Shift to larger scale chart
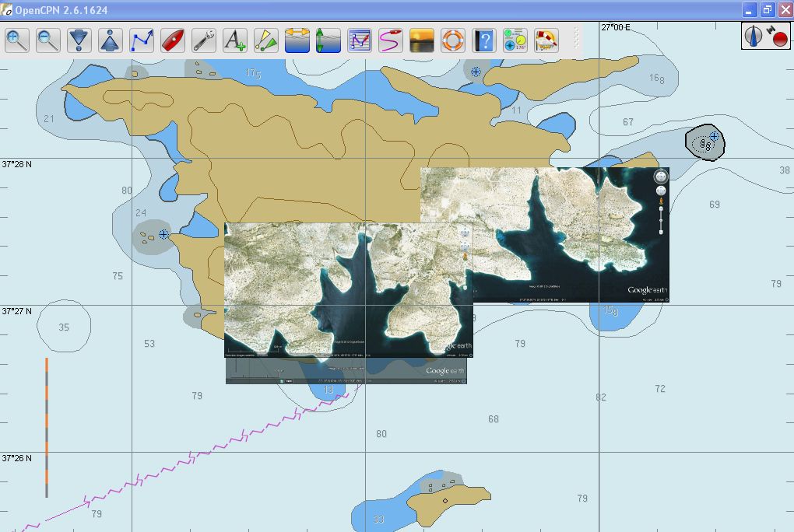794x532 pixels. pos(79,40)
